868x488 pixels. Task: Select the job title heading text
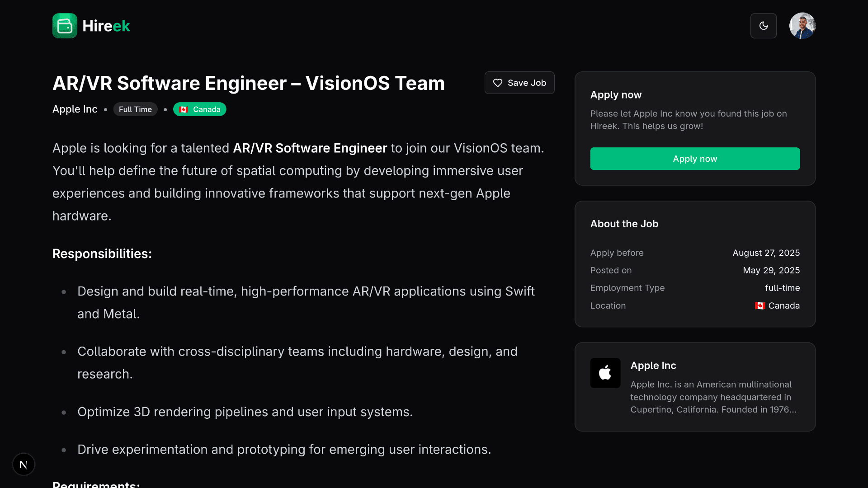[x=249, y=83]
